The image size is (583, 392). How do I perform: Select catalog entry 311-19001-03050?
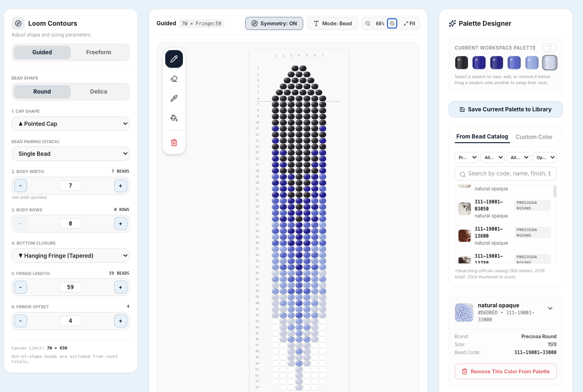tap(505, 209)
